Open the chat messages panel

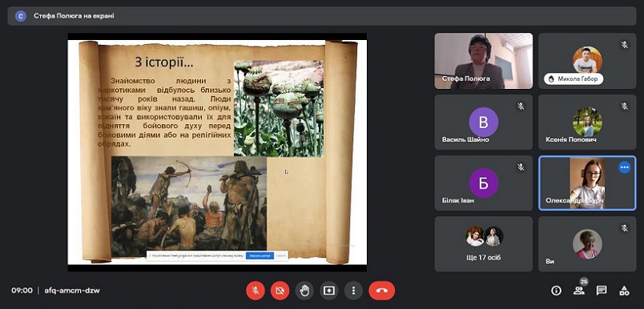tap(602, 291)
